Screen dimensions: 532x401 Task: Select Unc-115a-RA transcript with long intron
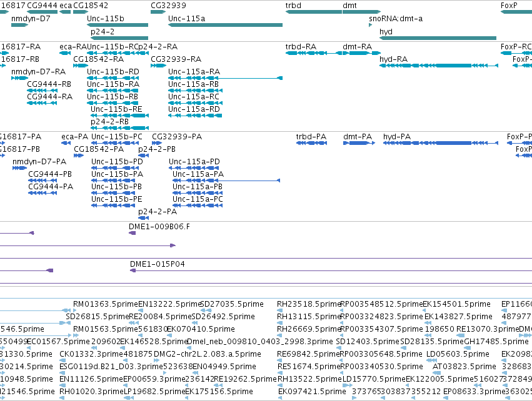225,78
